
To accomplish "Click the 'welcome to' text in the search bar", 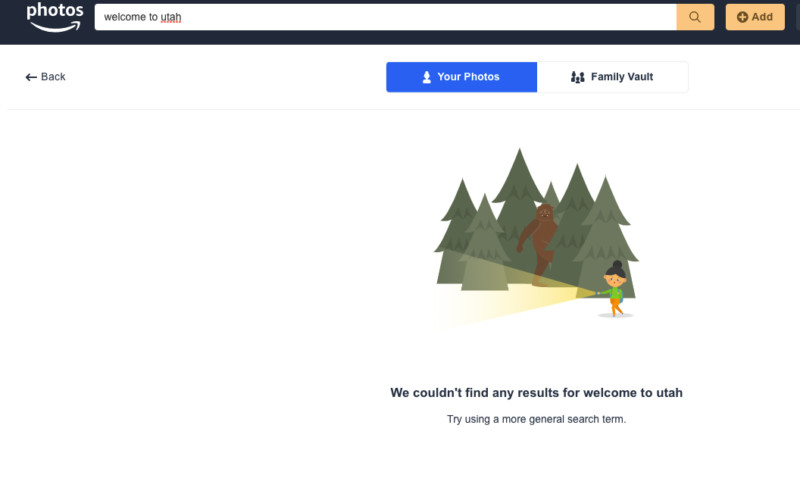I will coord(131,17).
